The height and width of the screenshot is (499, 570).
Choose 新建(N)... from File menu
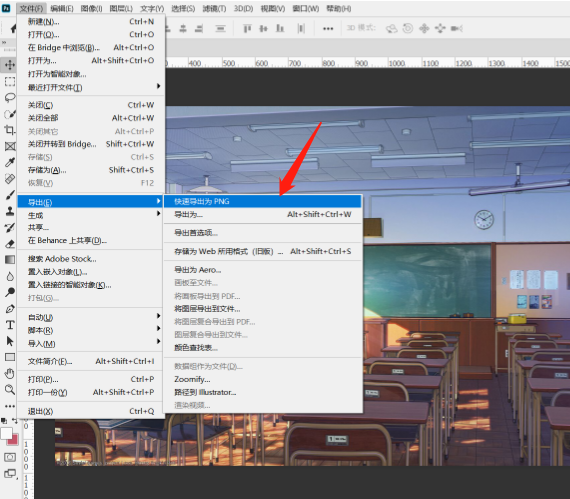tap(91, 21)
